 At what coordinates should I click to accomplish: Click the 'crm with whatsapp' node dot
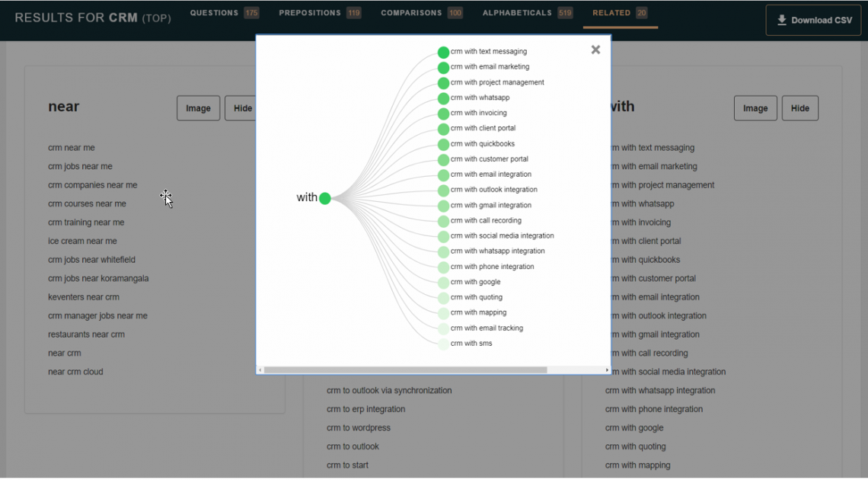click(x=443, y=98)
